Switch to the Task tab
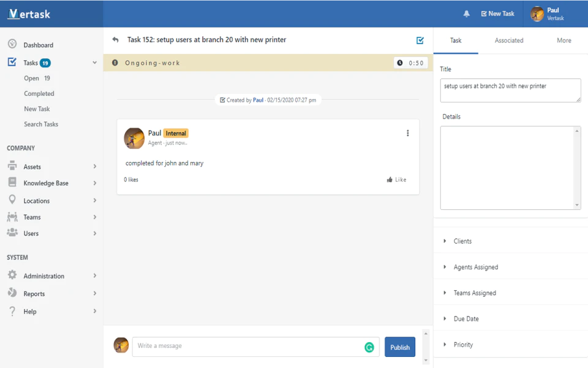This screenshot has height=368, width=588. pyautogui.click(x=456, y=40)
